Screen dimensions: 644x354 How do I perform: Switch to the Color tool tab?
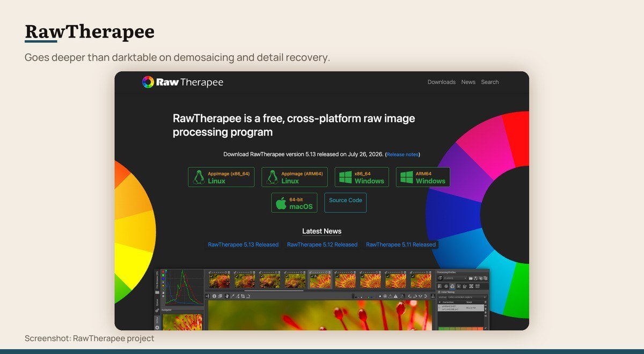452,286
